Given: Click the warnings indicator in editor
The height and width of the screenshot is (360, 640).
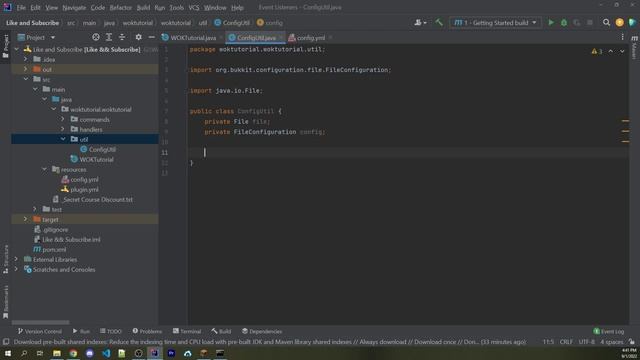Looking at the screenshot, I should pyautogui.click(x=597, y=51).
